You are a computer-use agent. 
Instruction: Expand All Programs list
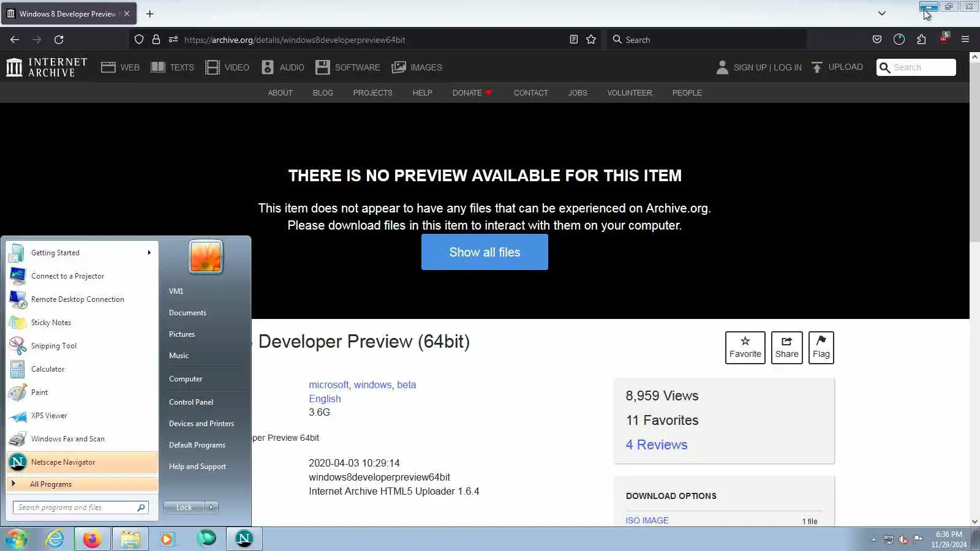click(x=82, y=484)
